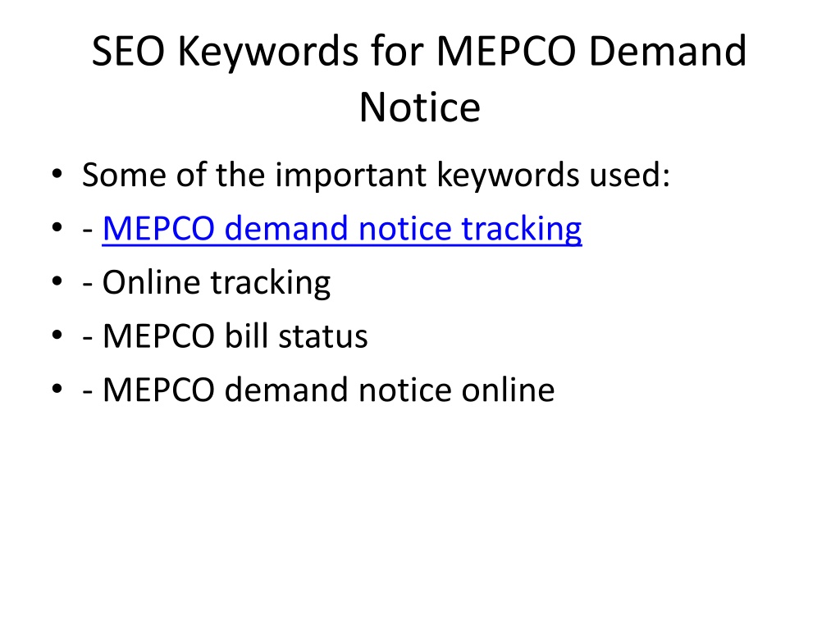This screenshot has width=840, height=630.
Task: Click the word 'Keywords' in the title
Action: pos(268,52)
